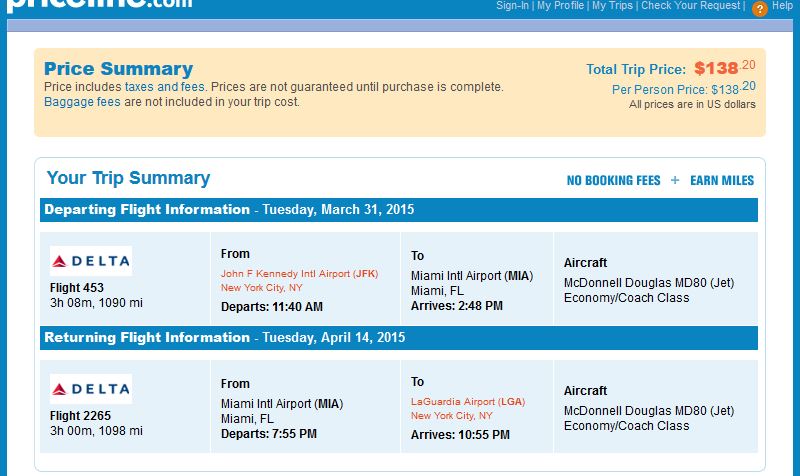
Task: Select Check Your Request menu
Action: [x=690, y=6]
